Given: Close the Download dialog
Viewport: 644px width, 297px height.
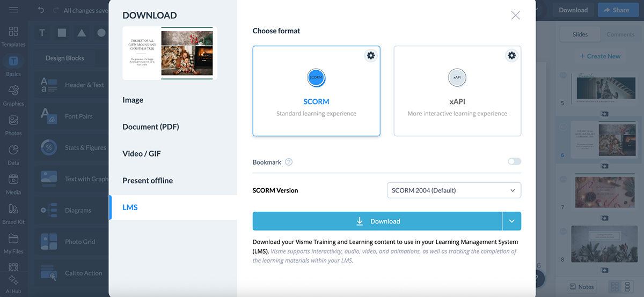Looking at the screenshot, I should (515, 16).
